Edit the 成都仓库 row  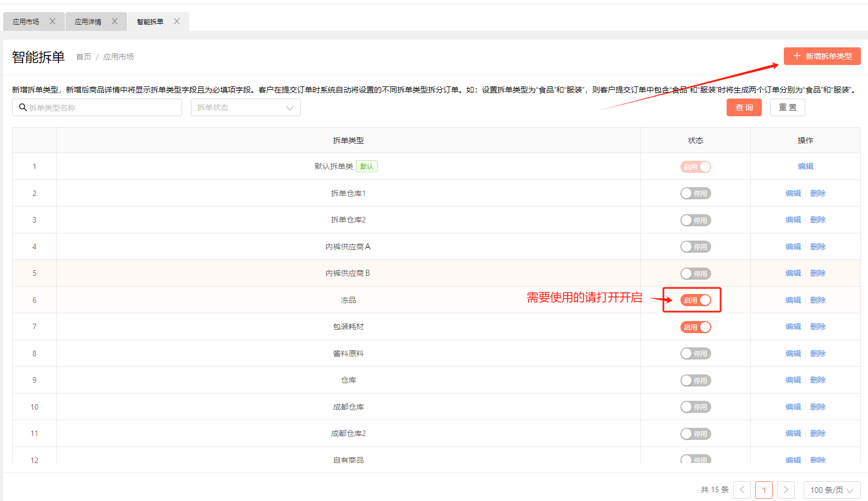coord(793,407)
